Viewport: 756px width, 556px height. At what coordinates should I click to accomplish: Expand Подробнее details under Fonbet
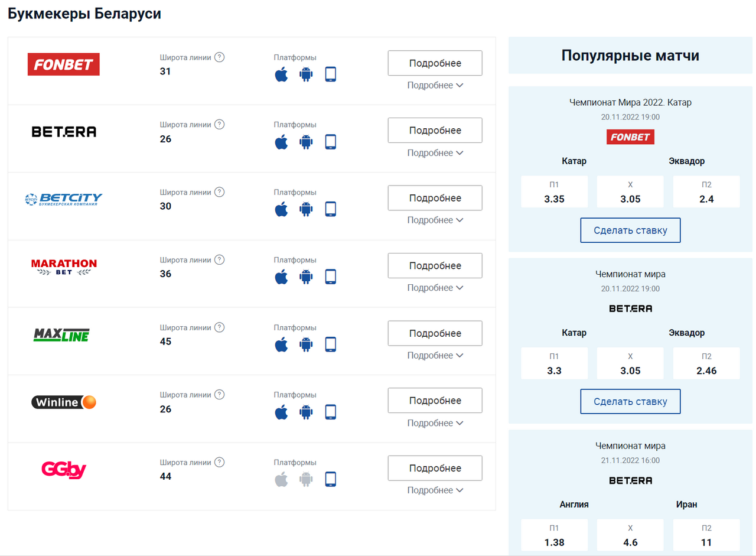coord(435,85)
